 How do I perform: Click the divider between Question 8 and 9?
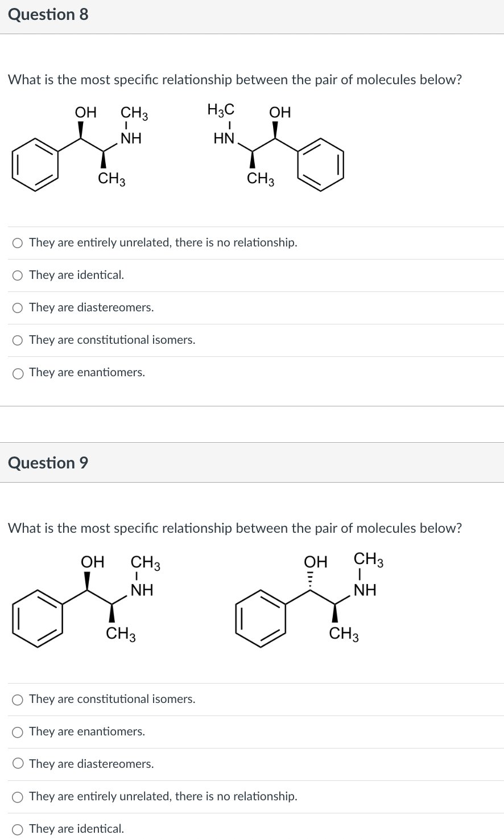point(252,406)
